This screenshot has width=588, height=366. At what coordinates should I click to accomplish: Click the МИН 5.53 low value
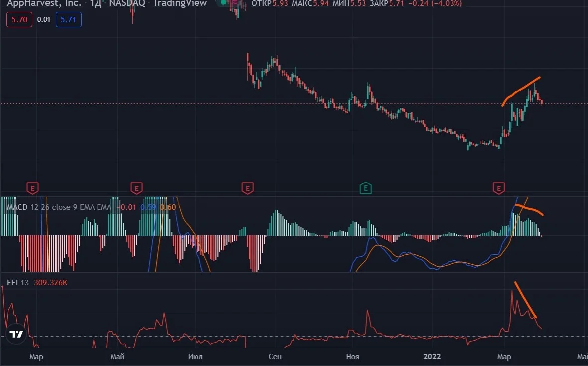pyautogui.click(x=349, y=4)
